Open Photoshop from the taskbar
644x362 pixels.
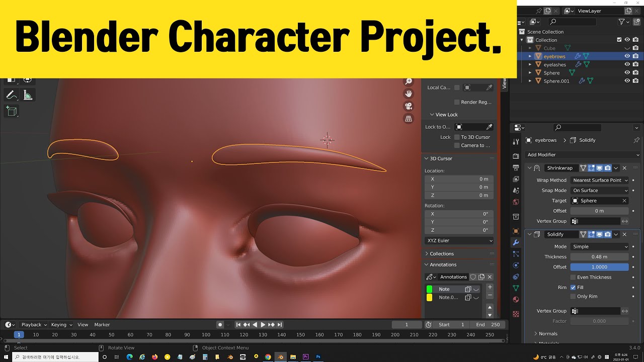318,357
